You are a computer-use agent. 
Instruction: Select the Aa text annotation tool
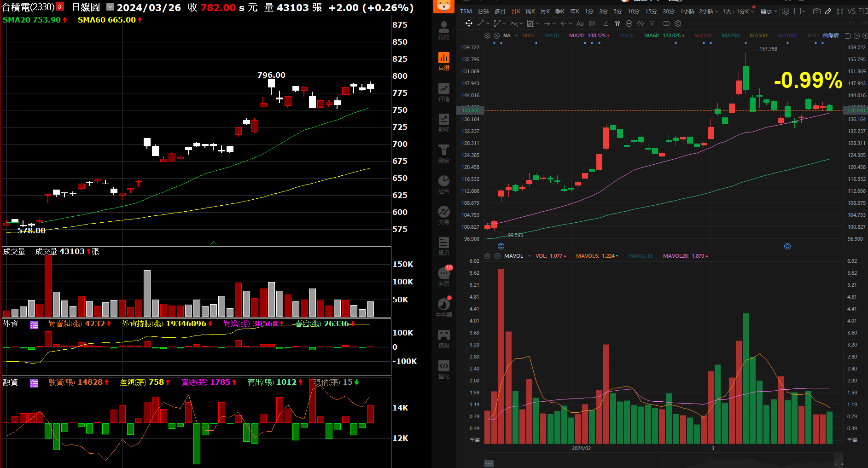click(580, 23)
